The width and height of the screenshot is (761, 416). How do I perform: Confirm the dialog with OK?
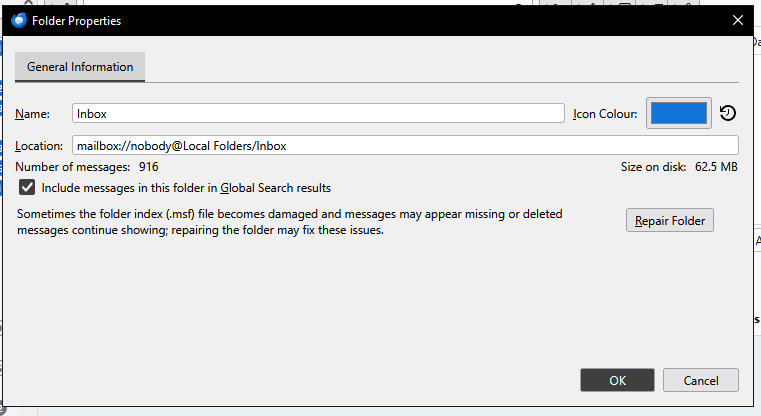click(x=618, y=380)
